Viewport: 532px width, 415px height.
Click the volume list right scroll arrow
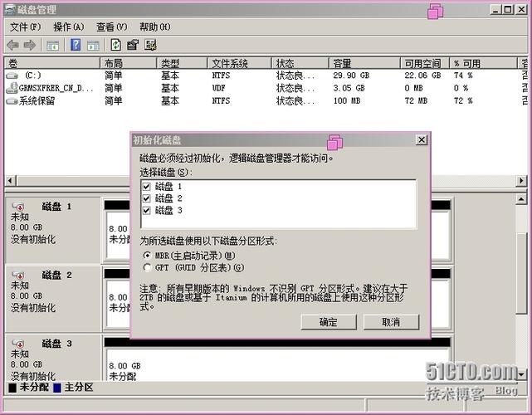click(x=521, y=180)
